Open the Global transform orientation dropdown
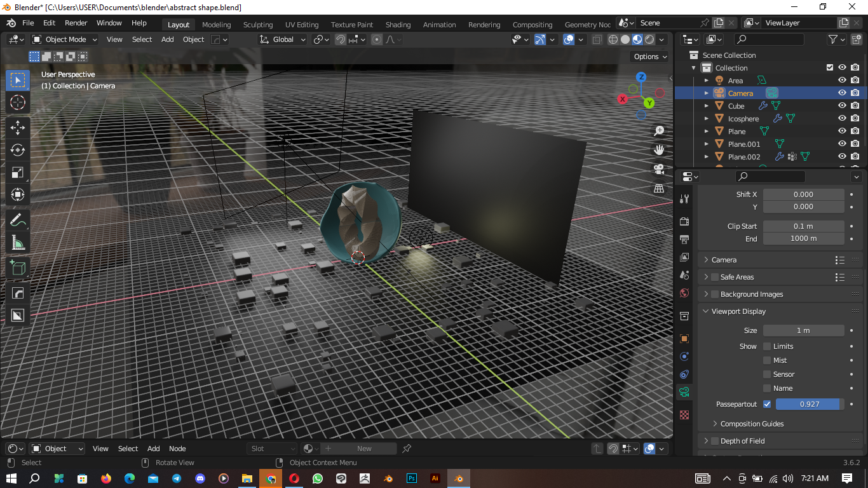Screen dimensions: 868x488 pyautogui.click(x=283, y=39)
